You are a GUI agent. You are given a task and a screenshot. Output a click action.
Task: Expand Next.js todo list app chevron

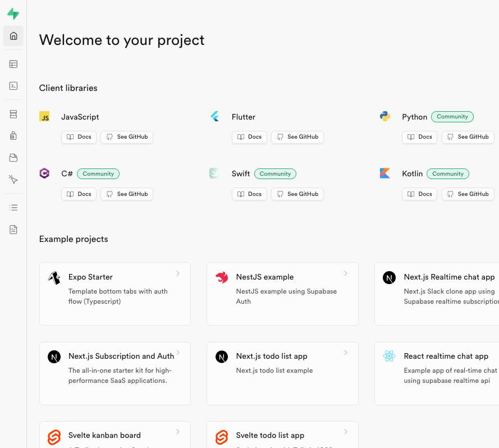(x=346, y=353)
